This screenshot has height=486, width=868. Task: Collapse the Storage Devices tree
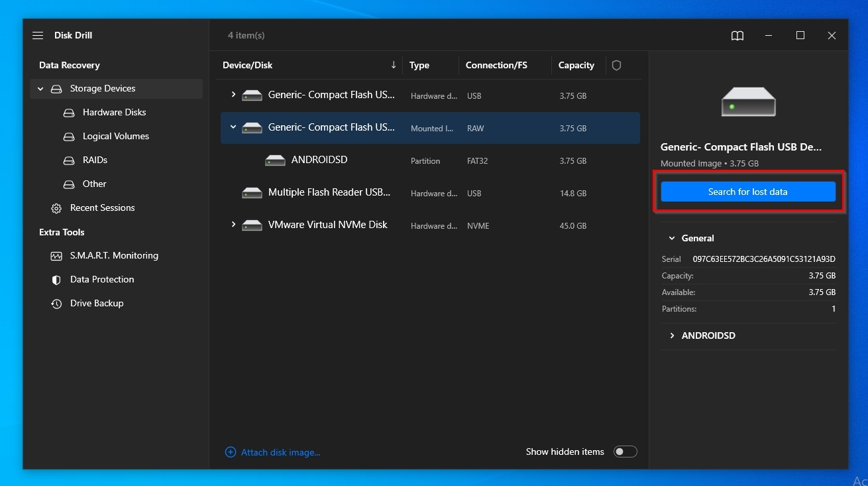click(x=40, y=89)
